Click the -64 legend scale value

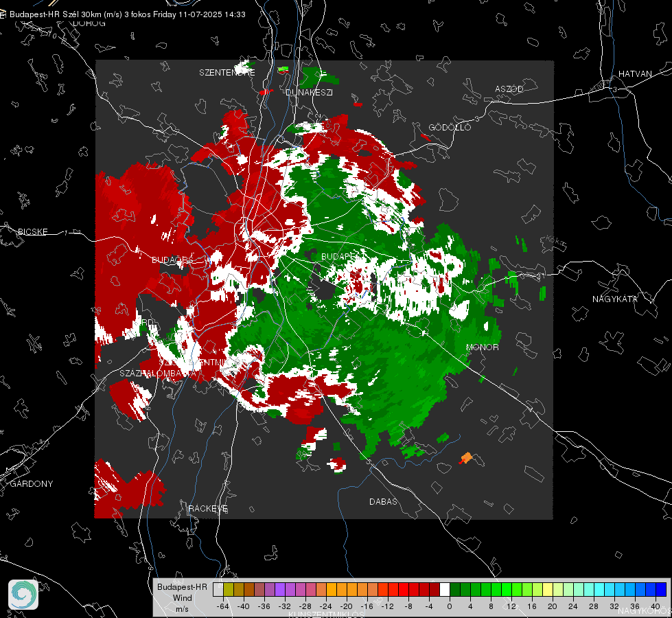tap(223, 606)
